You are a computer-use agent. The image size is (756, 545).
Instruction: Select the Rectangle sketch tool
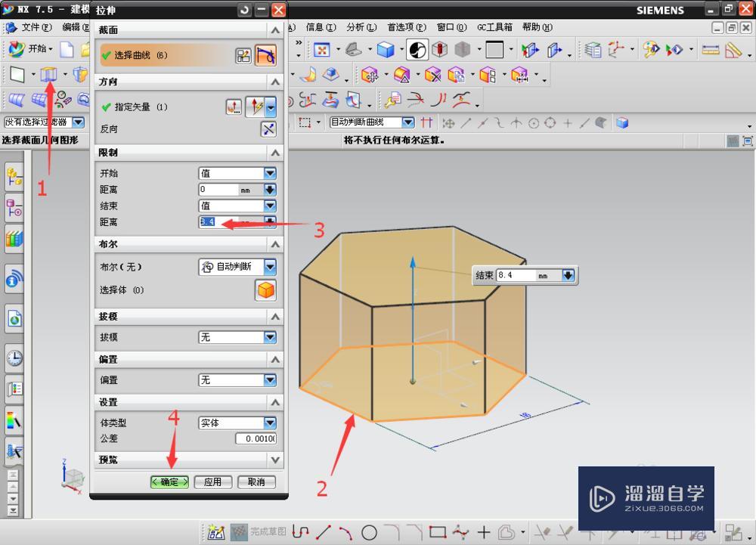point(437,532)
